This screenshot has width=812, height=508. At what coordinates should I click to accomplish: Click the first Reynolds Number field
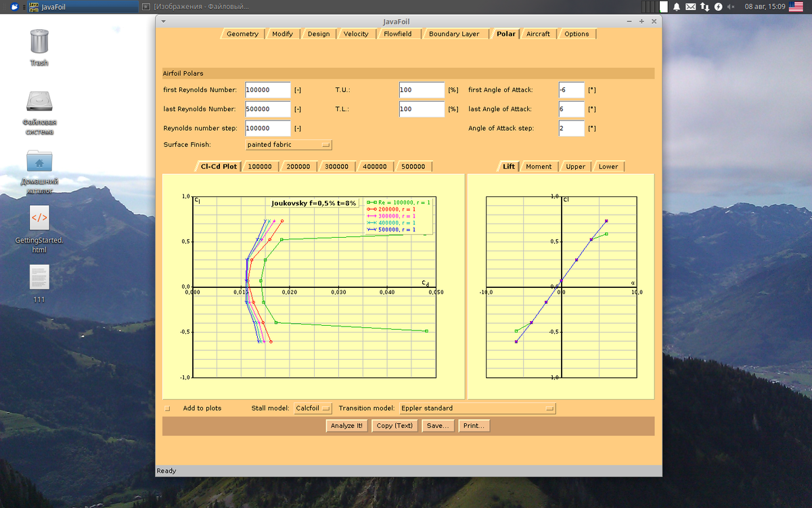[x=268, y=90]
